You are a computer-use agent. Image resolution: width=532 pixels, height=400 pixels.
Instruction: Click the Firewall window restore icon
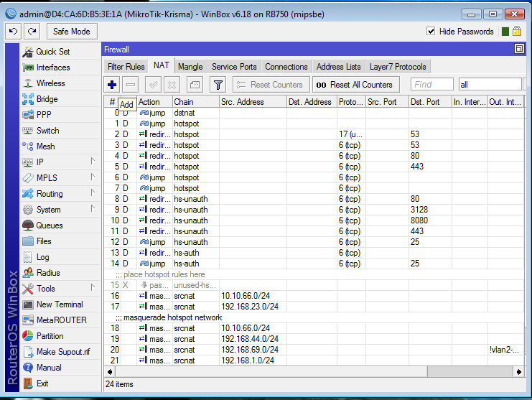(x=519, y=50)
